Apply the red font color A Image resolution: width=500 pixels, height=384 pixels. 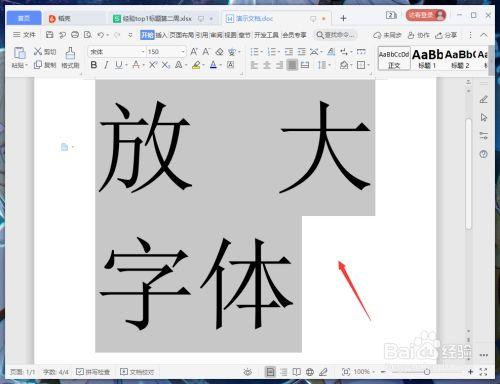(136, 65)
